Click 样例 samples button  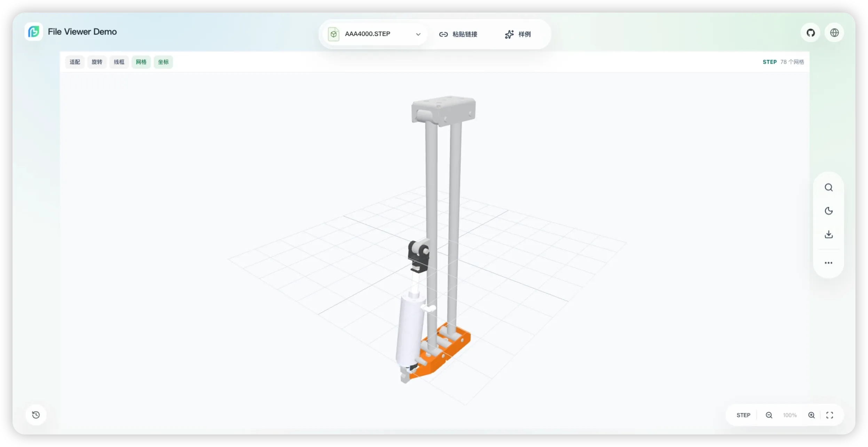click(x=518, y=34)
